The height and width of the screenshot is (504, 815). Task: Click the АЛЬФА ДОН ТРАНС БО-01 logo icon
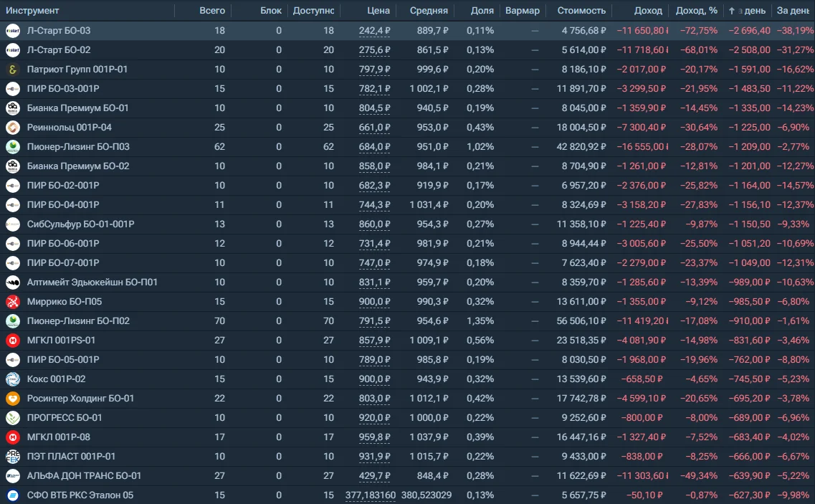click(x=12, y=476)
